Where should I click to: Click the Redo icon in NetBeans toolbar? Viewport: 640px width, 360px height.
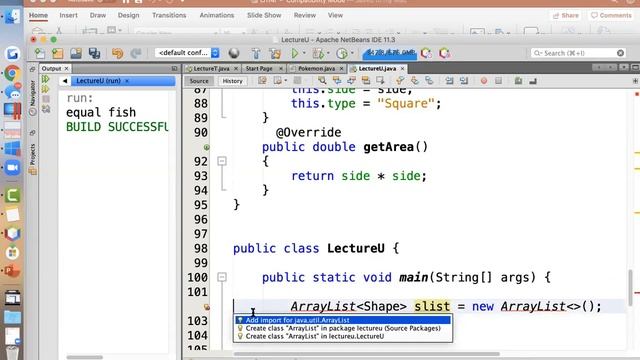pyautogui.click(x=136, y=53)
